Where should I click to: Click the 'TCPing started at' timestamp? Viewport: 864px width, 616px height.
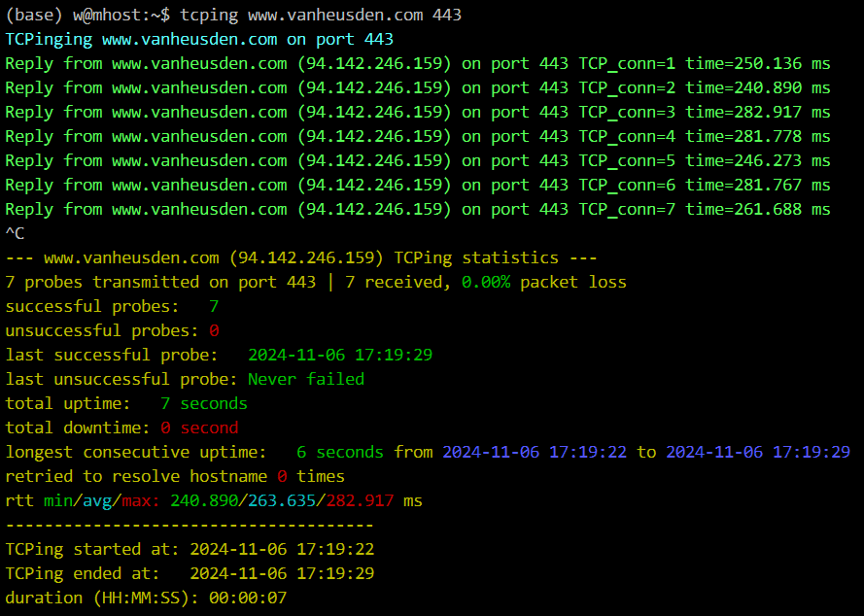(282, 549)
